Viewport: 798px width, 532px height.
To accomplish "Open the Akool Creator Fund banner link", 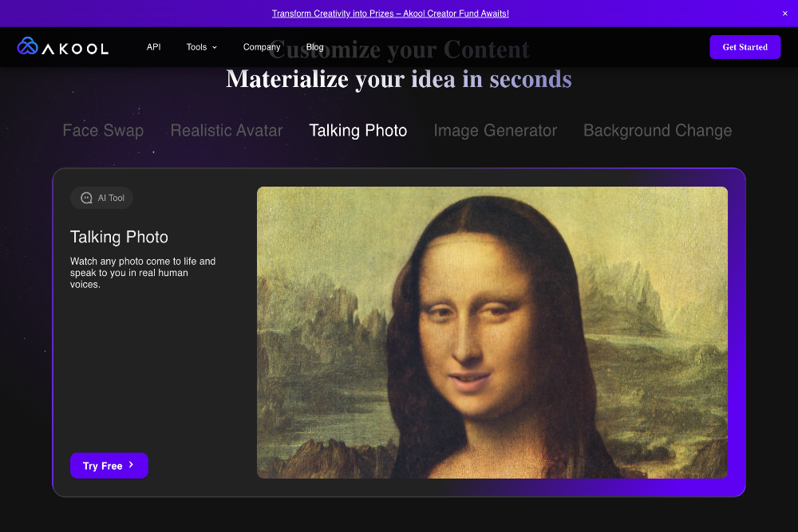I will (390, 14).
